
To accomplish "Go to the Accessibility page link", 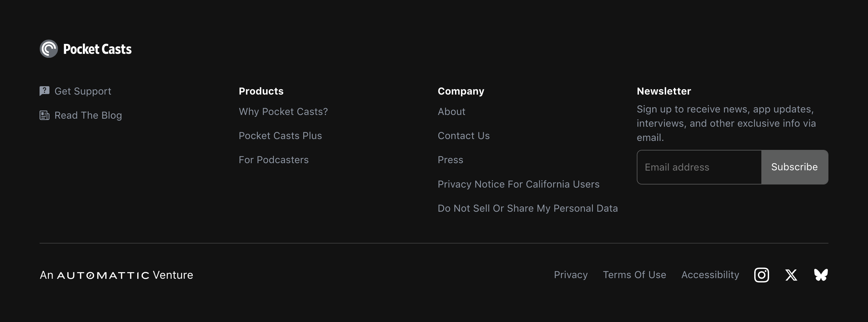I will (710, 275).
